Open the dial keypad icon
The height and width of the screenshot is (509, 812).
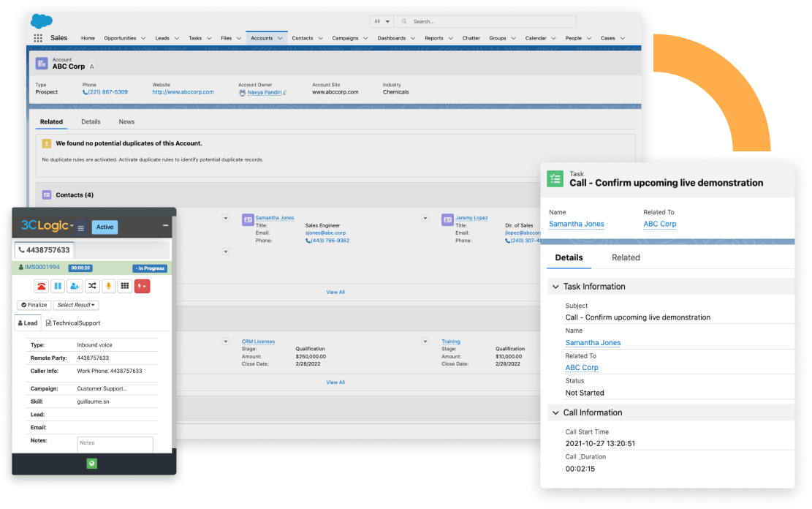click(125, 286)
